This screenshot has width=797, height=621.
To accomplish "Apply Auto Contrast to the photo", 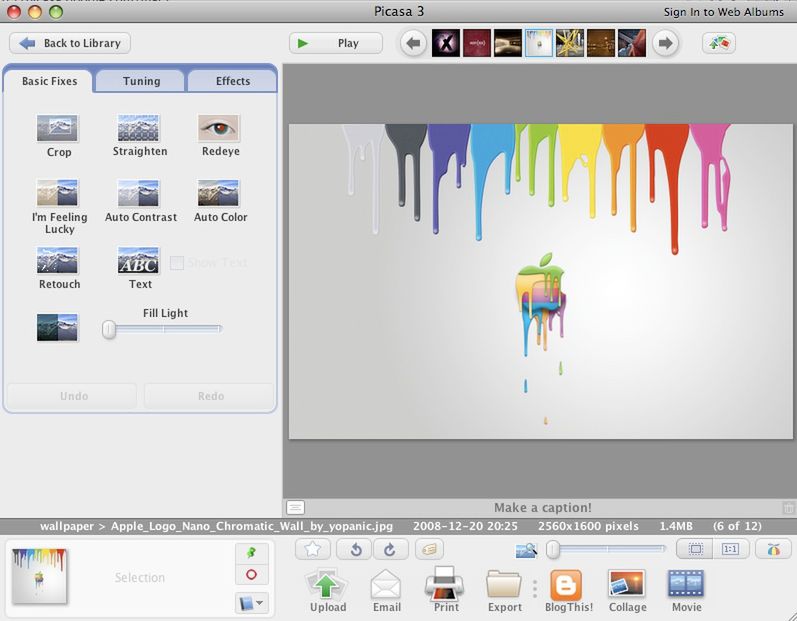I will click(x=139, y=194).
